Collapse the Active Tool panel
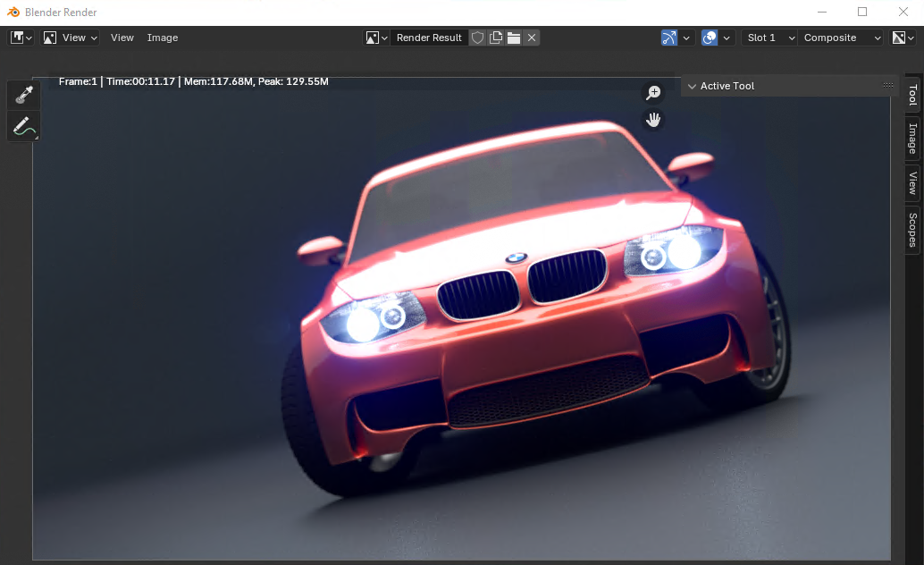This screenshot has height=565, width=924. pyautogui.click(x=692, y=86)
